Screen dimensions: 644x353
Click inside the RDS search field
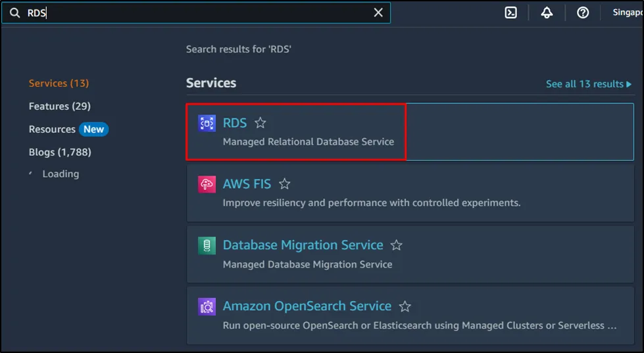[x=197, y=12]
